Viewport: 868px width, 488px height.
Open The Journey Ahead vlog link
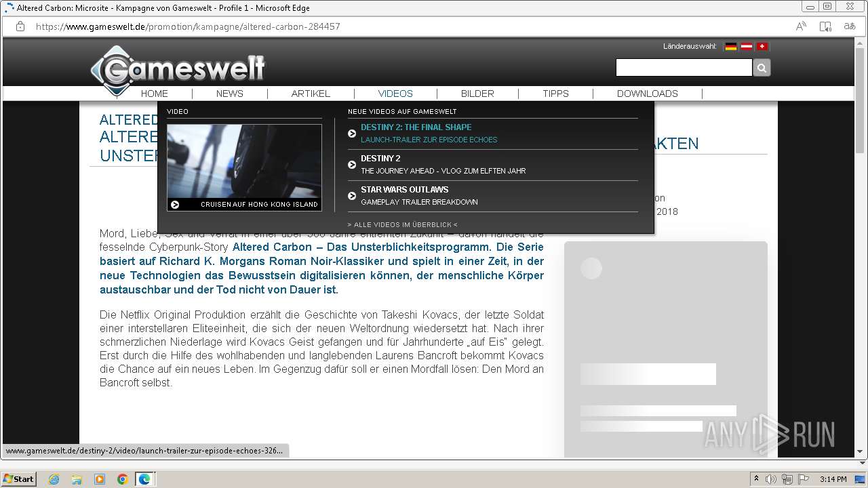coord(443,171)
